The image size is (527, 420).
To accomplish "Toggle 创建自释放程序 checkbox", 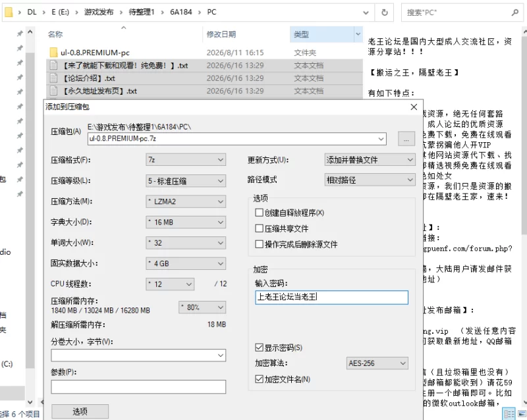I will (x=259, y=213).
